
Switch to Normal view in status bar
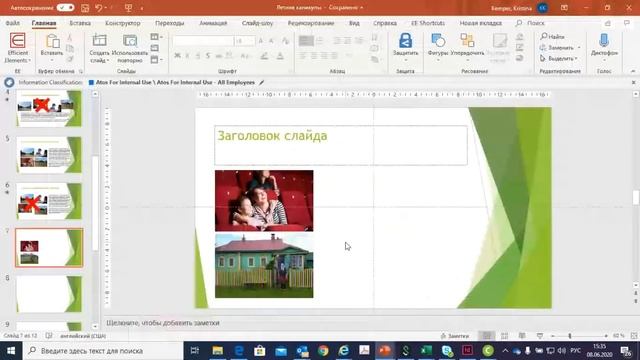click(x=487, y=336)
